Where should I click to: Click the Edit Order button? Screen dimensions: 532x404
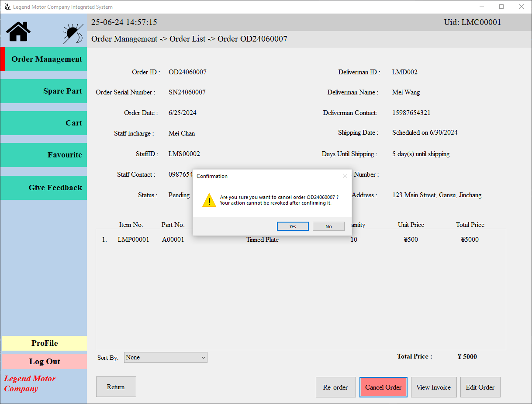(x=480, y=387)
